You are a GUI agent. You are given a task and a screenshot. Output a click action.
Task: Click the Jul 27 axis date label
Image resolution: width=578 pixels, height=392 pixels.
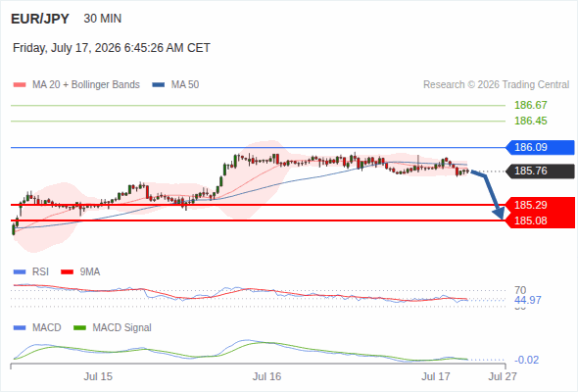503,376
